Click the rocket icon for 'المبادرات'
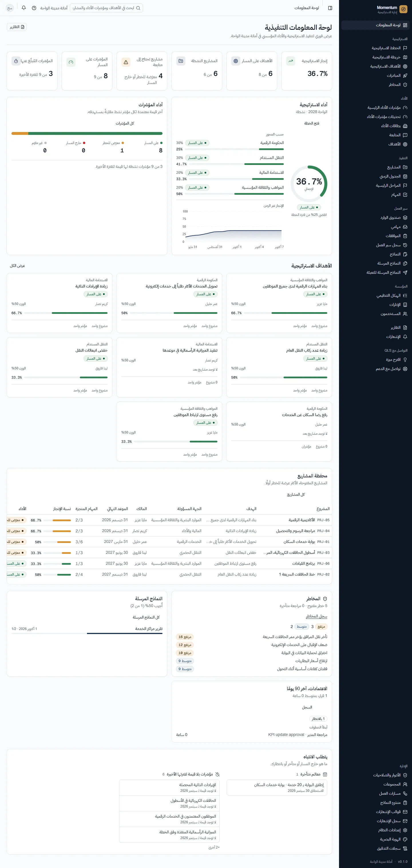The image size is (412, 868). [x=405, y=76]
